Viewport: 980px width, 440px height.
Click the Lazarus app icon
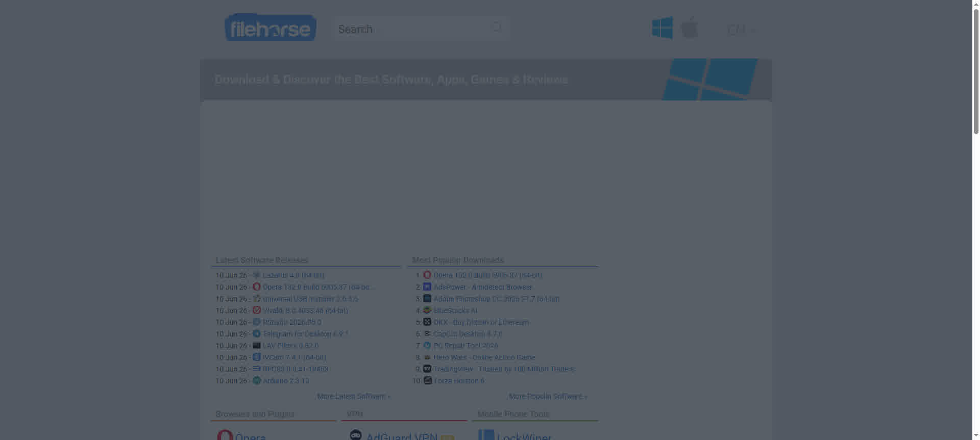(257, 275)
